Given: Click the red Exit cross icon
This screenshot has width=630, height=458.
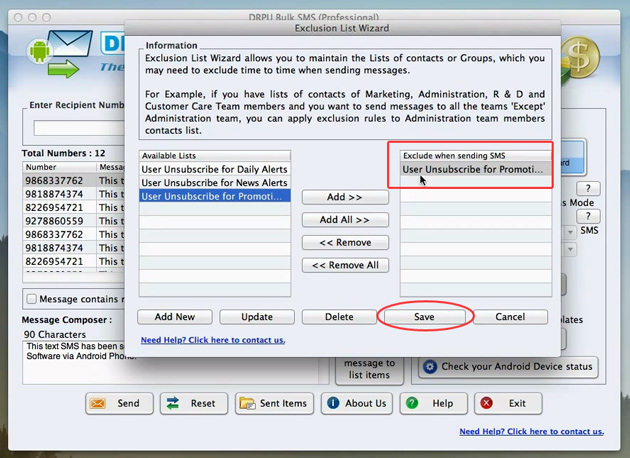Looking at the screenshot, I should coord(487,403).
